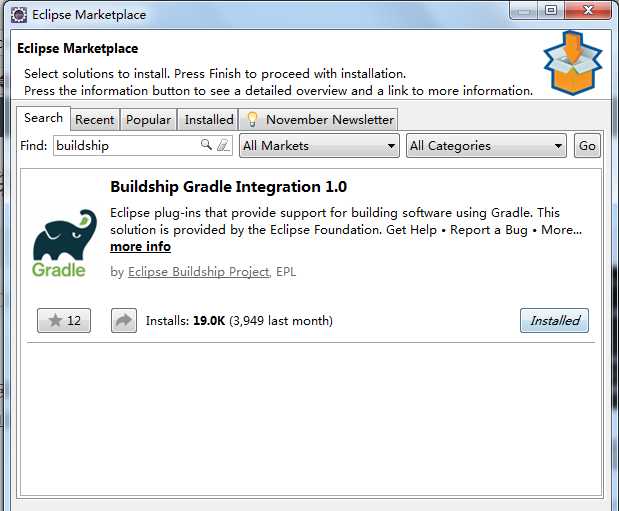Click the Installs 19.0K count text
The width and height of the screenshot is (619, 511).
[x=239, y=320]
